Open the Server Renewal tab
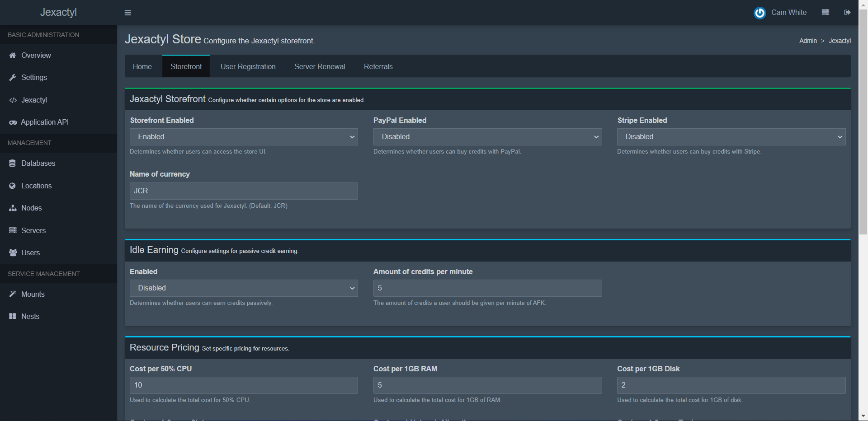 click(320, 66)
